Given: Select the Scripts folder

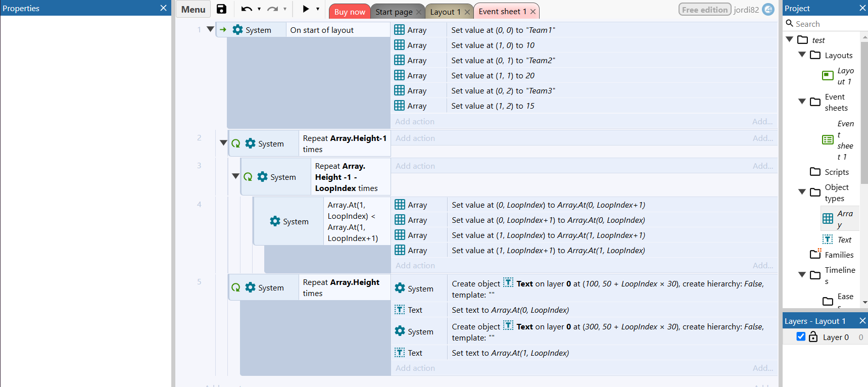Looking at the screenshot, I should [x=830, y=172].
